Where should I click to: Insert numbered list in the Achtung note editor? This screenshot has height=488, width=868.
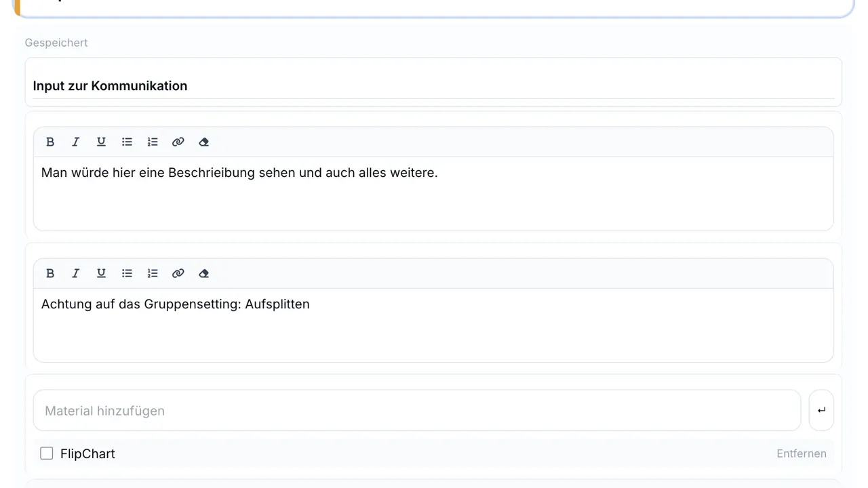[153, 273]
